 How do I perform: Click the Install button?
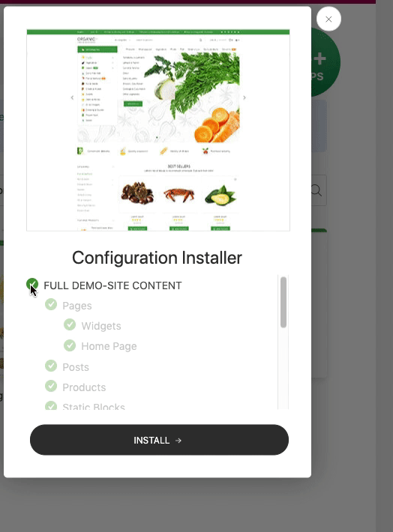(159, 440)
